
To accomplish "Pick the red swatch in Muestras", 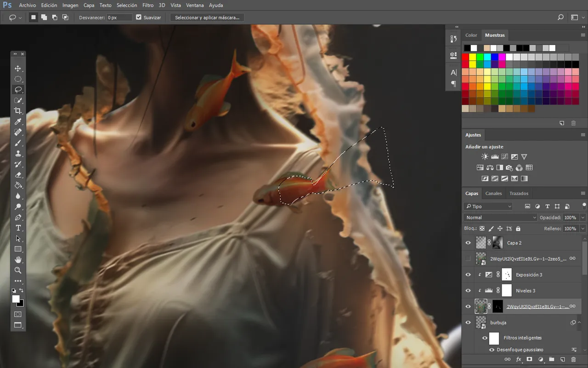I will (465, 57).
